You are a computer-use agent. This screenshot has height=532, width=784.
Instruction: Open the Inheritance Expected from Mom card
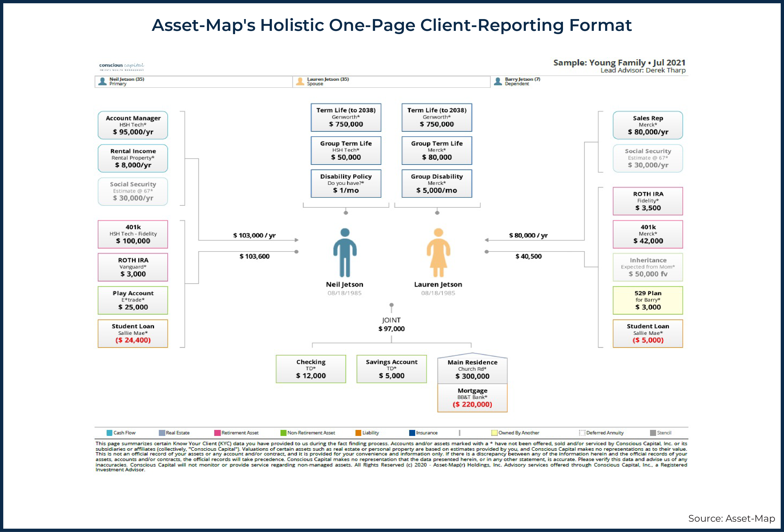click(x=648, y=267)
